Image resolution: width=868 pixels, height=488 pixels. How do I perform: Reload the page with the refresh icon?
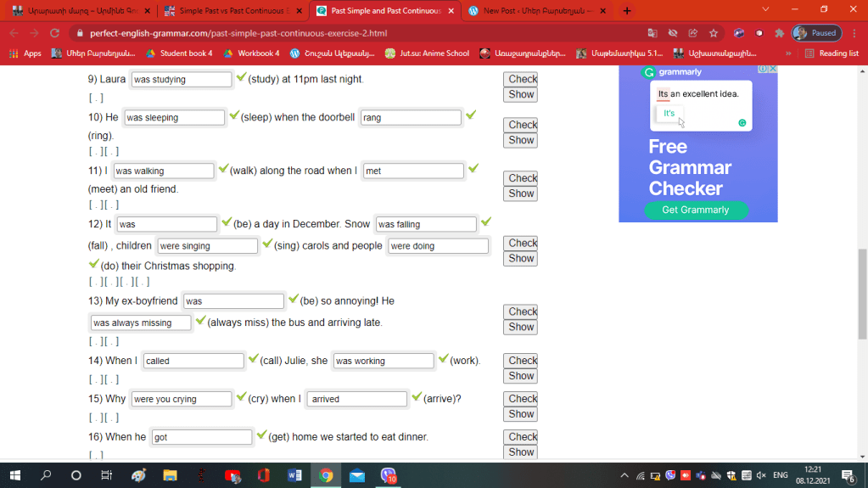[55, 33]
